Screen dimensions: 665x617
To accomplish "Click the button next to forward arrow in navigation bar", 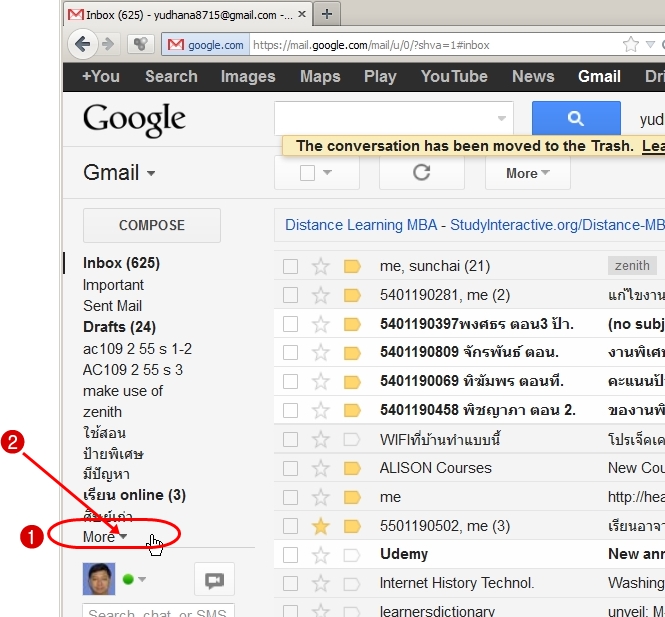I will tap(140, 44).
